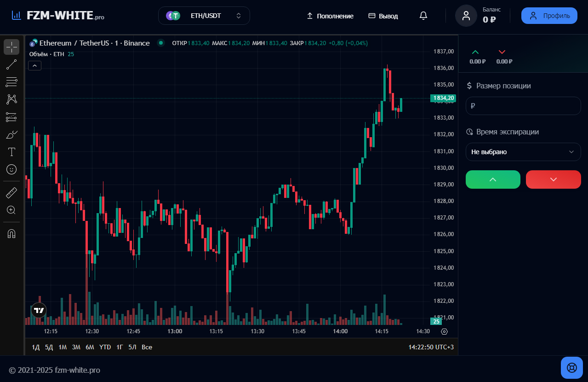Click the FZM-WHITE.pro logo

point(58,16)
